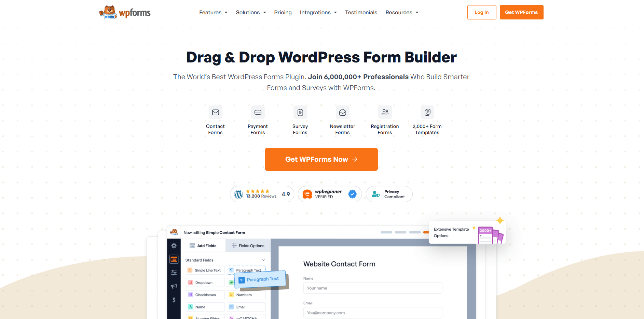The image size is (644, 319).
Task: Open the 2,000+ Form Templates link text
Action: point(427,129)
